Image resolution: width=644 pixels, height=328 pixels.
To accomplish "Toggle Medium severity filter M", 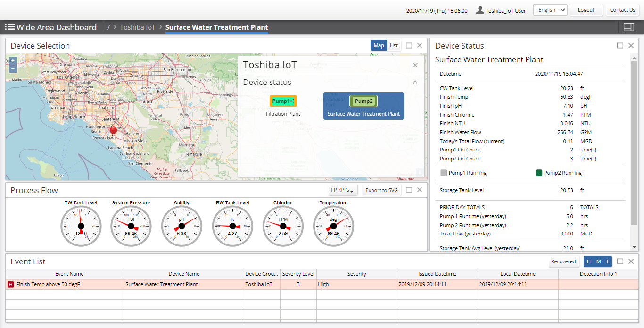I will click(598, 261).
